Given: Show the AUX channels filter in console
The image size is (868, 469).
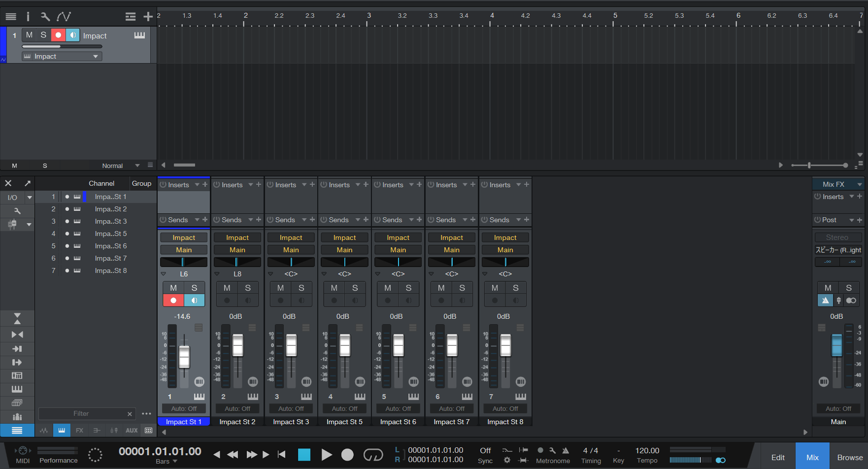Looking at the screenshot, I should 132,430.
